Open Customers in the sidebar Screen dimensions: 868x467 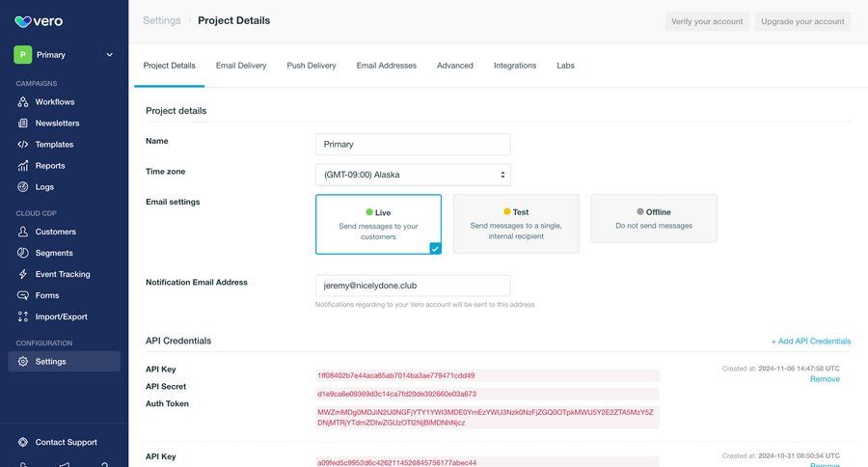[56, 232]
